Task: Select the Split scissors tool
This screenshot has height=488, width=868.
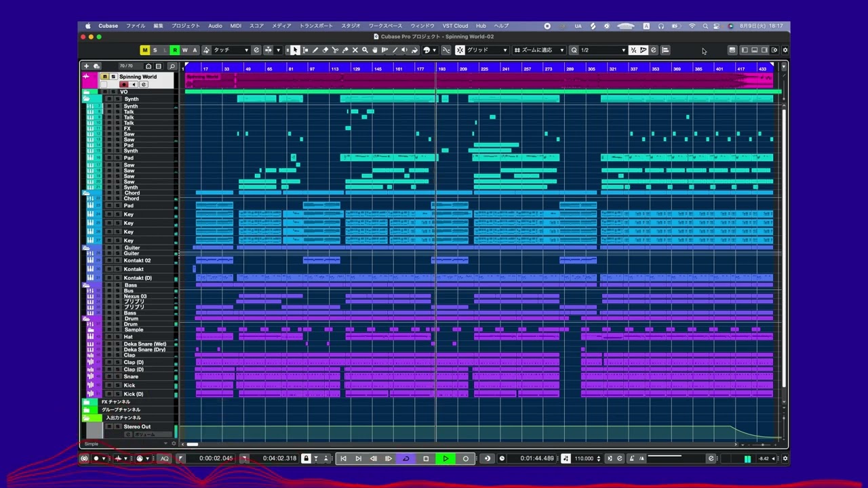Action: [335, 50]
